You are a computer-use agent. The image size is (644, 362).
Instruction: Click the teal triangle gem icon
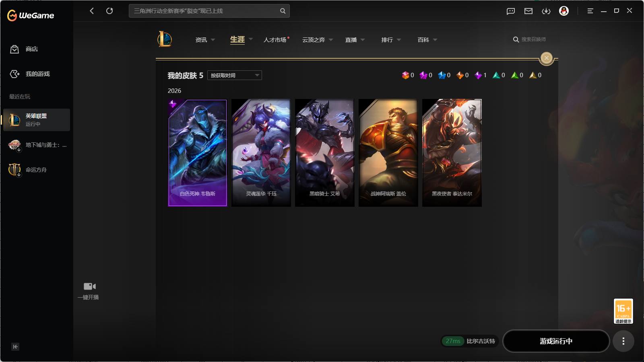click(496, 75)
